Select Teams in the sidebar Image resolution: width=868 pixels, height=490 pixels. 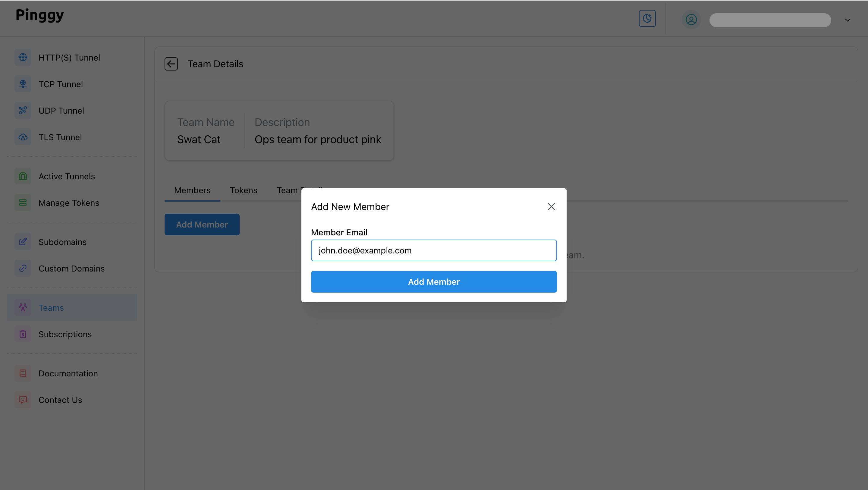pyautogui.click(x=72, y=308)
